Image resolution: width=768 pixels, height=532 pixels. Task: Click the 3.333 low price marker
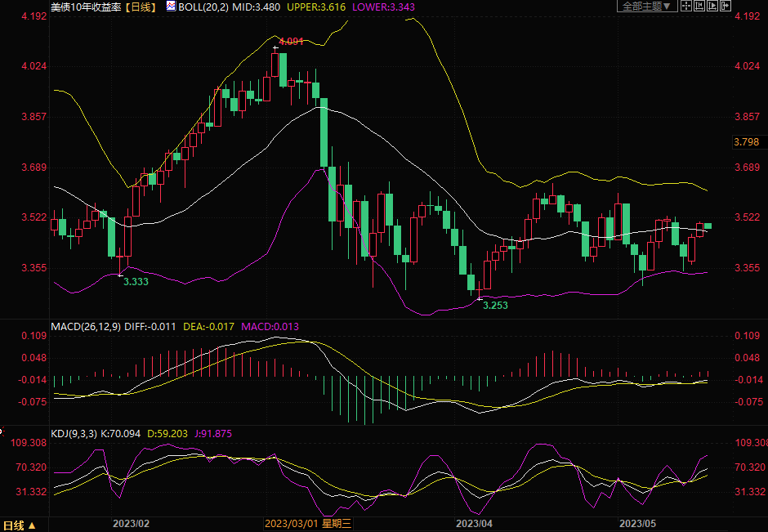coord(136,281)
